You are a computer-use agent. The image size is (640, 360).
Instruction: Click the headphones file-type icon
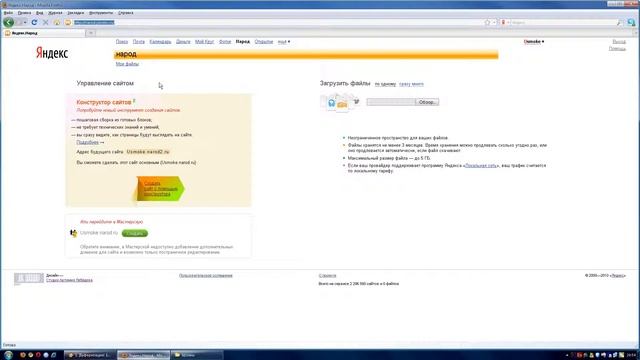click(331, 103)
